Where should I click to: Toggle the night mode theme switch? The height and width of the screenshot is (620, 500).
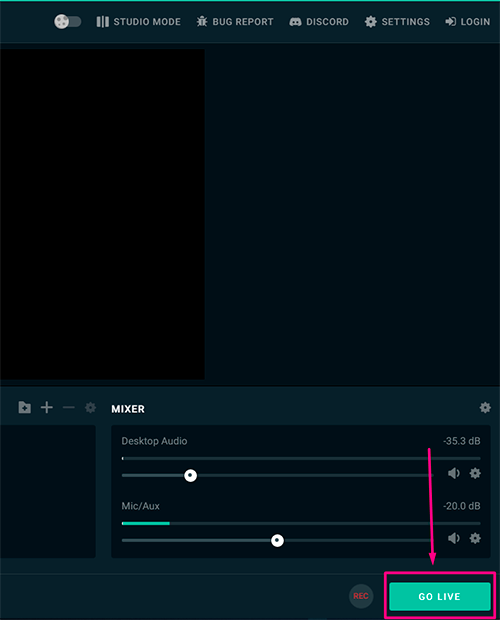pyautogui.click(x=68, y=21)
